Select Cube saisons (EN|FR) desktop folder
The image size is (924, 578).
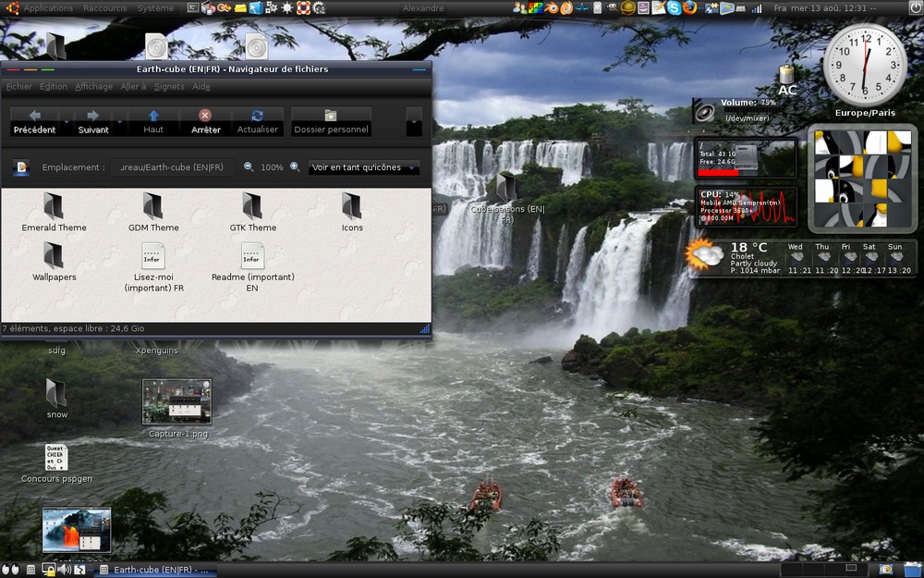click(506, 198)
